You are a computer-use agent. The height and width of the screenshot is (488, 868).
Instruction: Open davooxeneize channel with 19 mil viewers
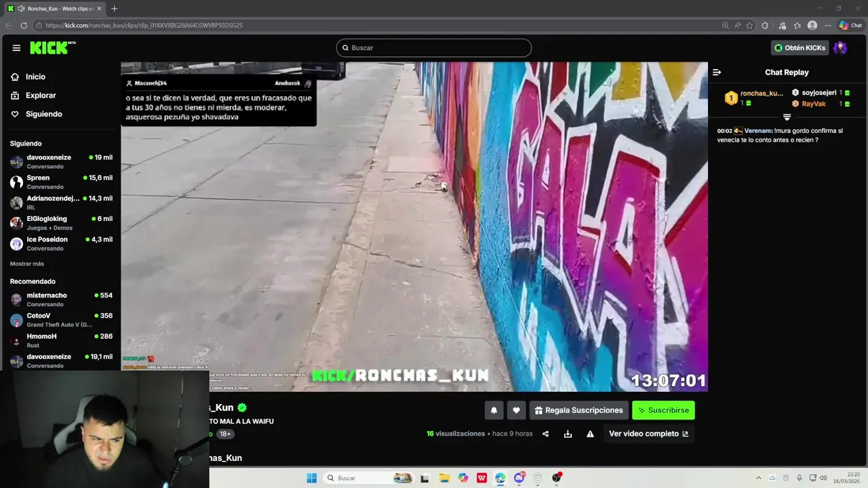[61, 161]
